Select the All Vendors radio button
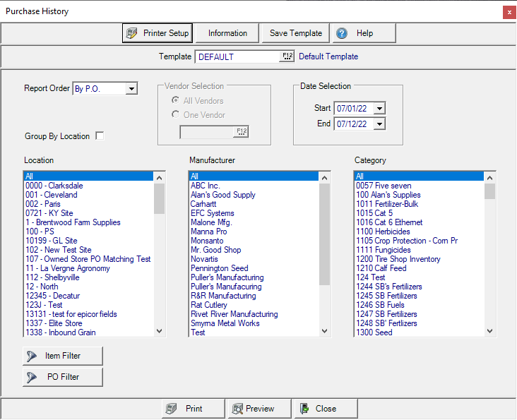 175,101
